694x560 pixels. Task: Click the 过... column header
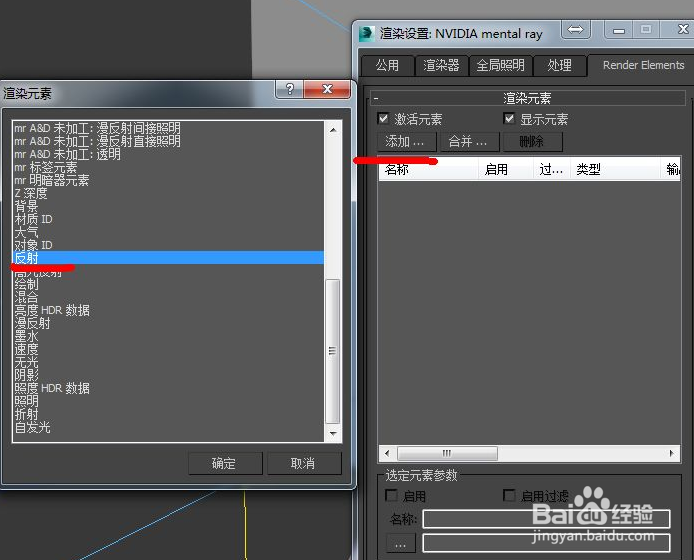coord(552,169)
